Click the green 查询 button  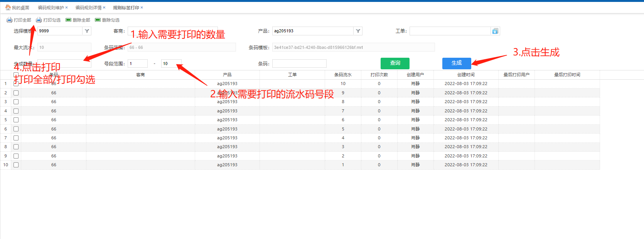point(395,63)
